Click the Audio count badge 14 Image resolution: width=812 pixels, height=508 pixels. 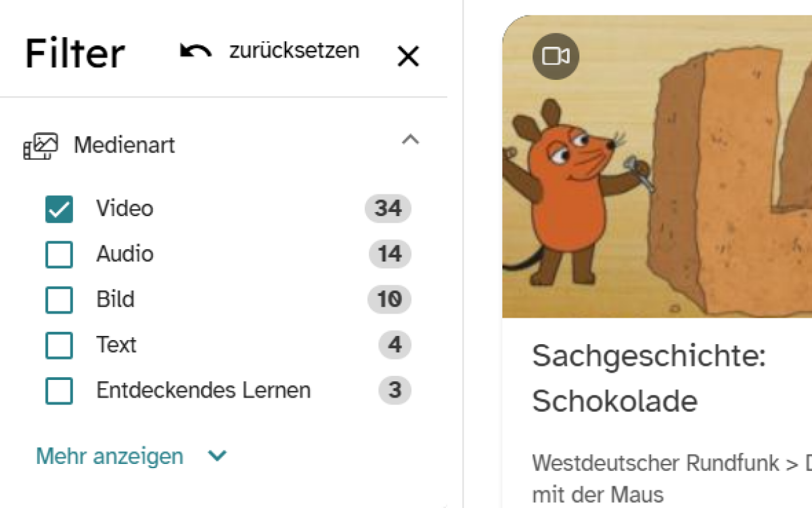click(390, 255)
